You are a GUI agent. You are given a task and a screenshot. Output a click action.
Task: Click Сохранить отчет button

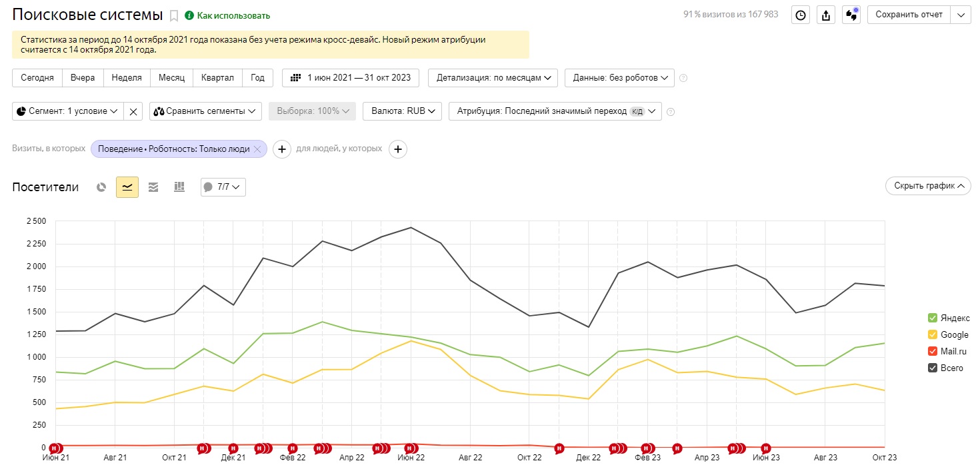tap(909, 15)
